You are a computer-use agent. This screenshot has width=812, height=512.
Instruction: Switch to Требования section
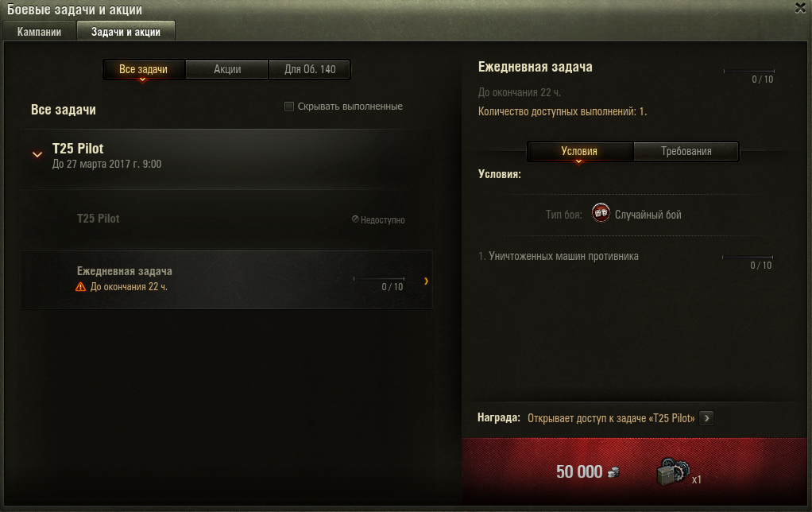click(x=686, y=151)
